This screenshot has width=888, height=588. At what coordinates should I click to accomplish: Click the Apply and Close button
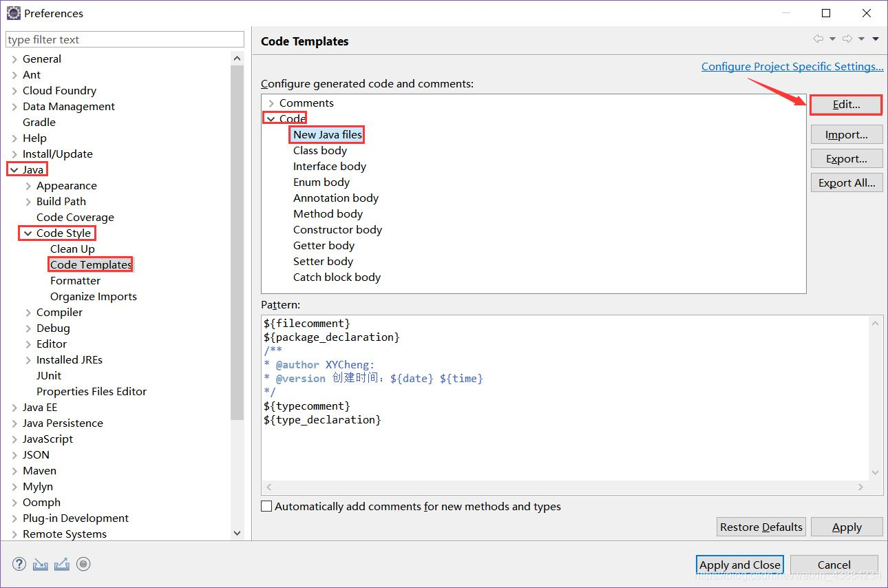(740, 565)
